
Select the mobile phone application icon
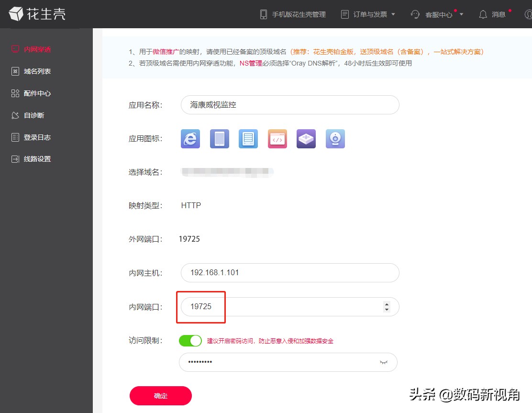219,138
